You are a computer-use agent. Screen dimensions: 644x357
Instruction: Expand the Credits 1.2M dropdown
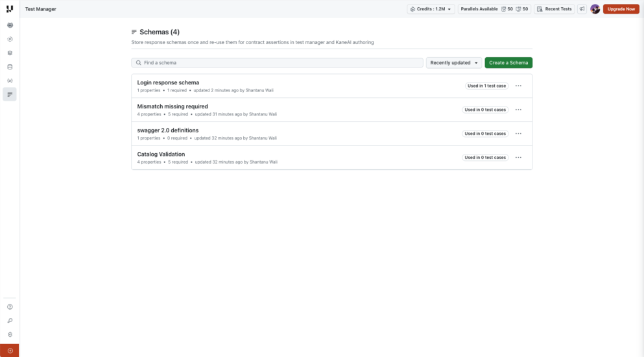pos(431,8)
